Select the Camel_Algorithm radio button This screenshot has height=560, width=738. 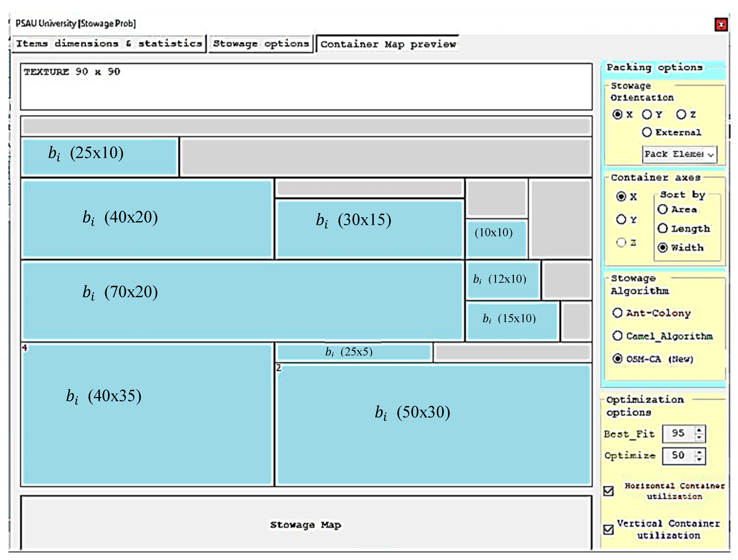click(x=618, y=336)
